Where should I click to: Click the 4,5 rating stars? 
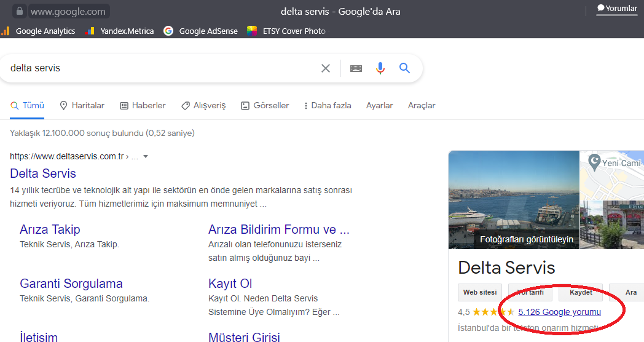click(x=493, y=312)
